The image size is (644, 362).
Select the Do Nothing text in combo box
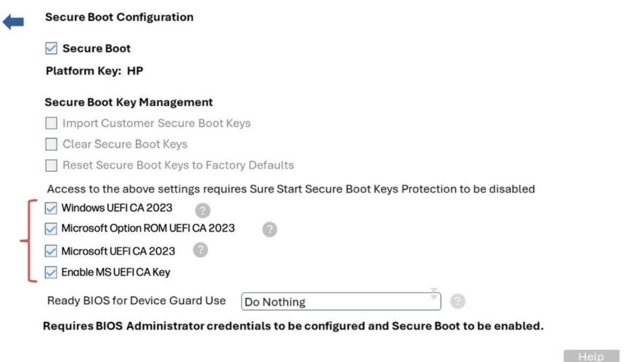coord(275,302)
